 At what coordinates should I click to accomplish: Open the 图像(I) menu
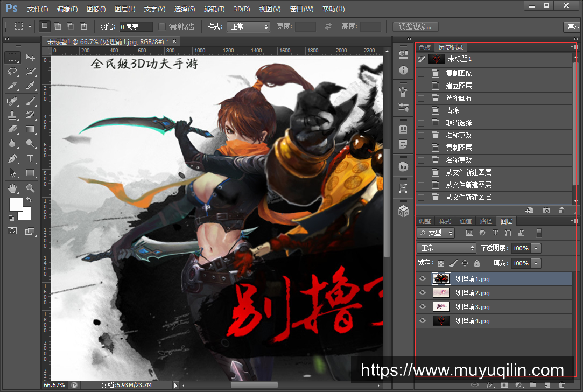[x=96, y=9]
